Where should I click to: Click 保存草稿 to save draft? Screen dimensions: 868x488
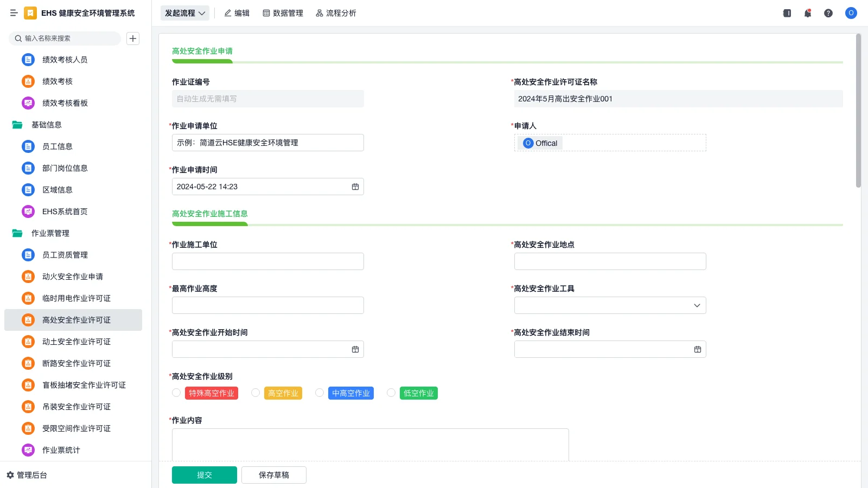(x=273, y=474)
